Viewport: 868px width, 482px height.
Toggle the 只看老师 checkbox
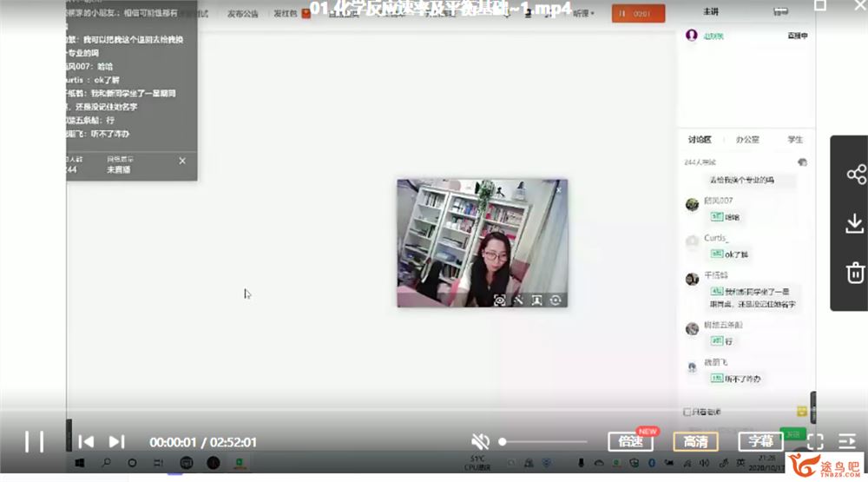(x=687, y=412)
